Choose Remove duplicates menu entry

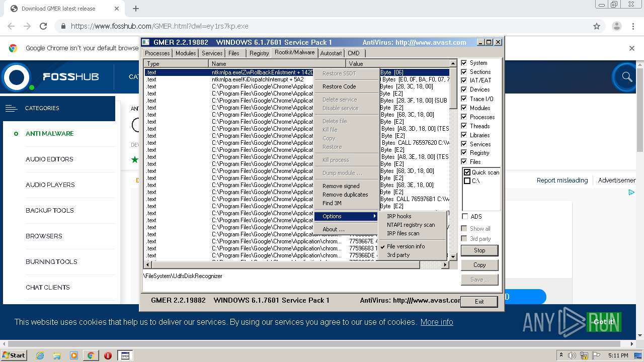345,195
